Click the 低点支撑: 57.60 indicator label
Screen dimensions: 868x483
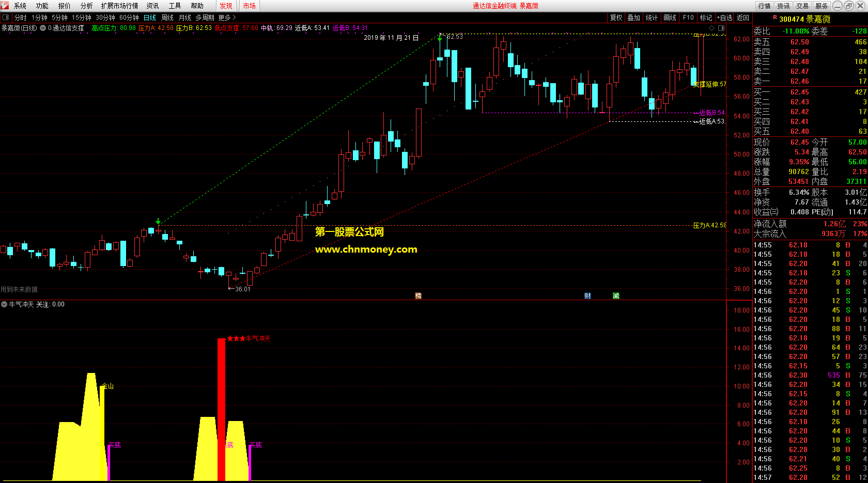[x=236, y=28]
